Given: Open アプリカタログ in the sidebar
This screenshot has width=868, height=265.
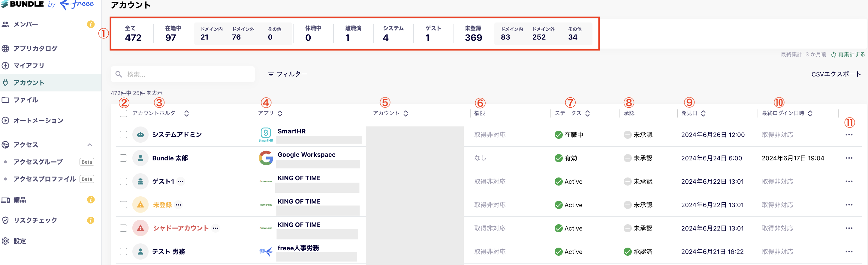Looking at the screenshot, I should click(x=35, y=49).
